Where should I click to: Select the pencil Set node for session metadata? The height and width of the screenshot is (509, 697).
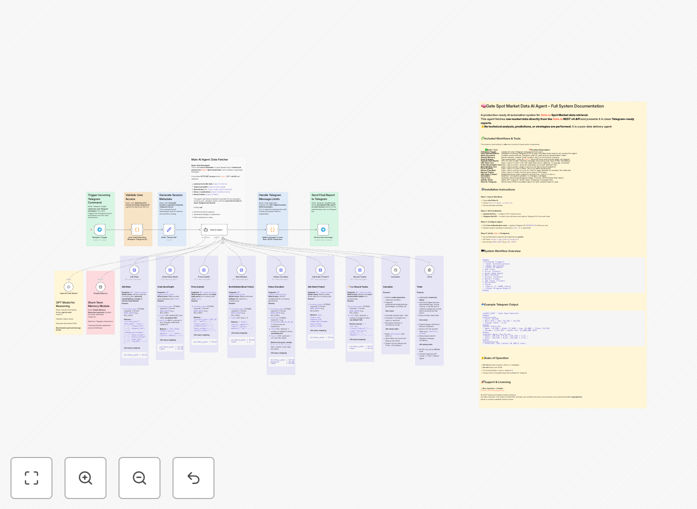[x=168, y=230]
